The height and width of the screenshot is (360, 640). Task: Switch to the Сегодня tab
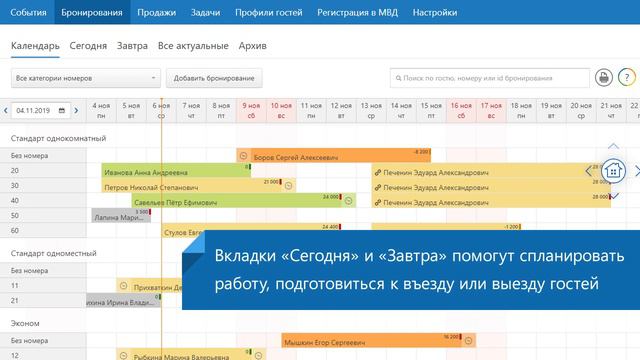[88, 46]
